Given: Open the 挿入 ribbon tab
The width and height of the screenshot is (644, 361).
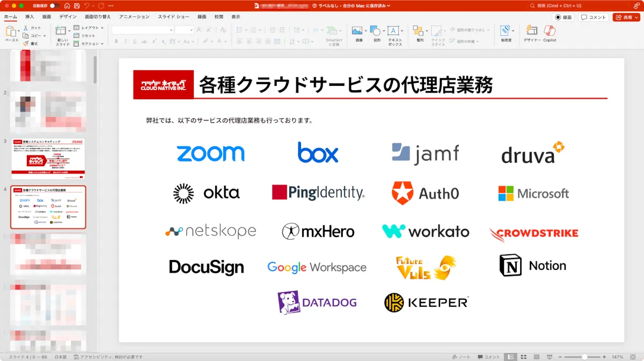Looking at the screenshot, I should [x=29, y=17].
